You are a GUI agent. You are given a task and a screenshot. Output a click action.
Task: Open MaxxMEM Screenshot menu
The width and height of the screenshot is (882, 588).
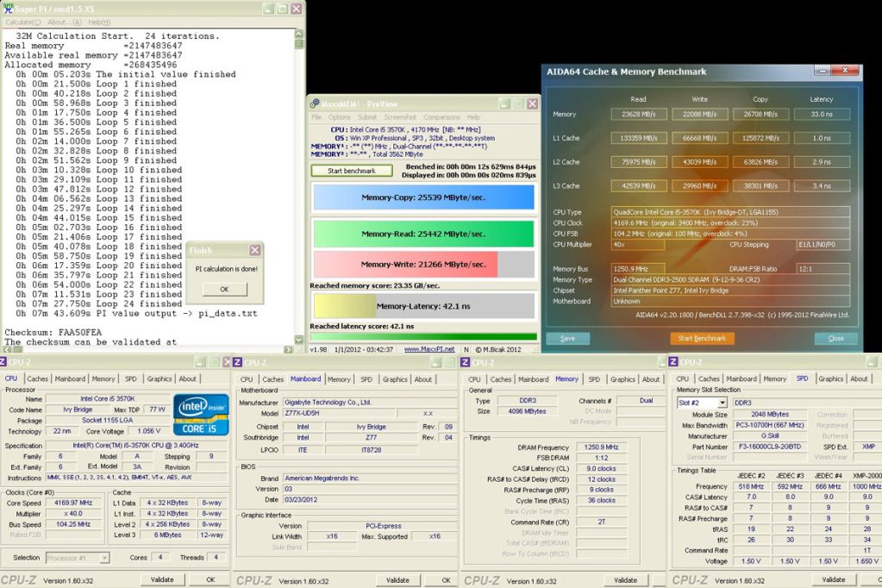point(400,117)
